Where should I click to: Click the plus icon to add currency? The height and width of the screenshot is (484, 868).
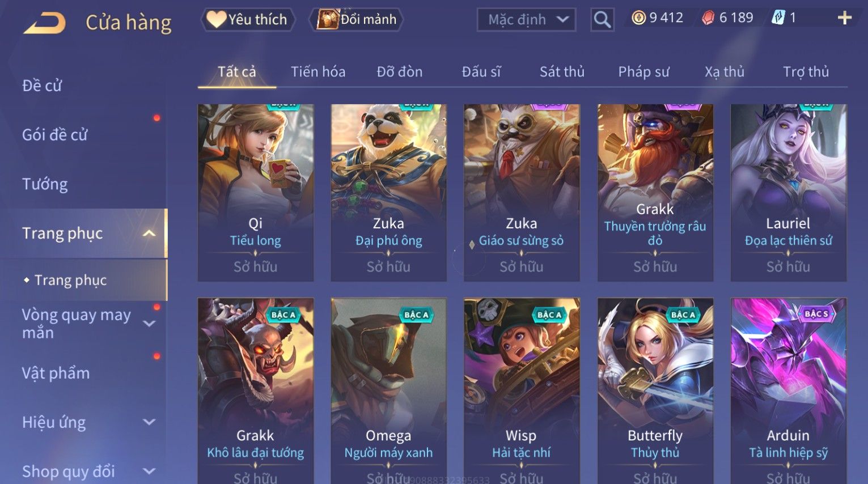pyautogui.click(x=844, y=18)
